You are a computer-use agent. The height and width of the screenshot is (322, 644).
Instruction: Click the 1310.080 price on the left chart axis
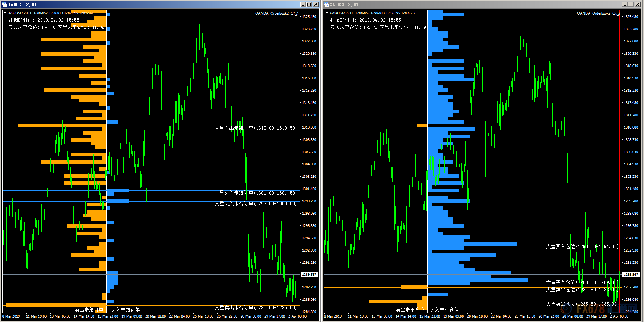coord(309,127)
